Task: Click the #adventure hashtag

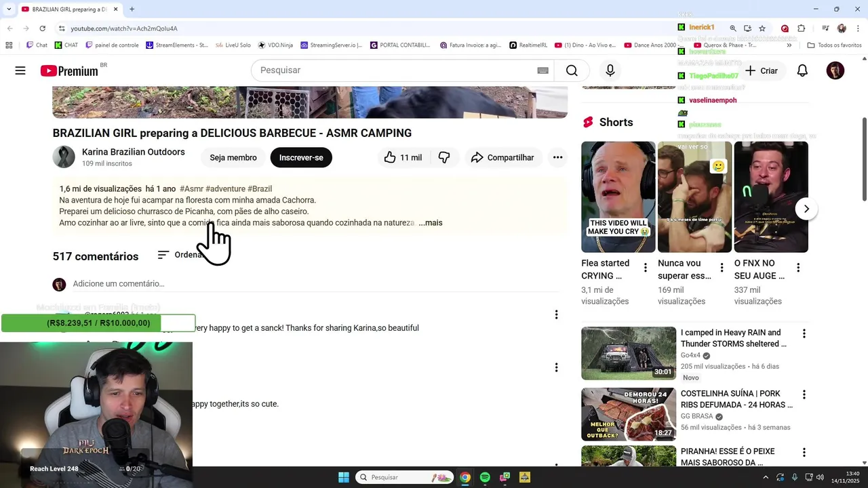Action: [225, 188]
